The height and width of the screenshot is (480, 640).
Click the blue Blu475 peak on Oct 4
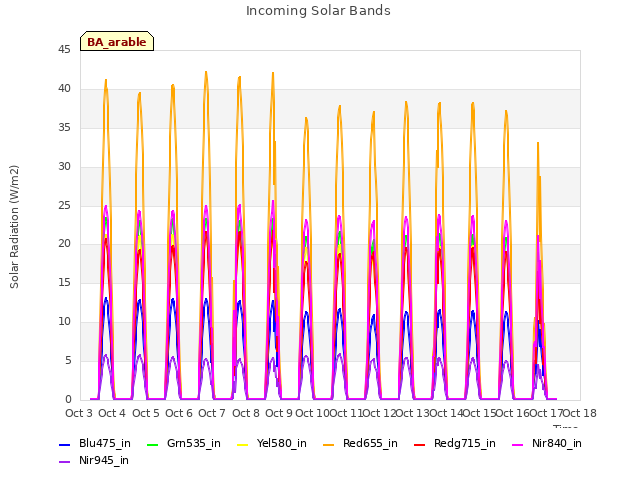coord(106,298)
